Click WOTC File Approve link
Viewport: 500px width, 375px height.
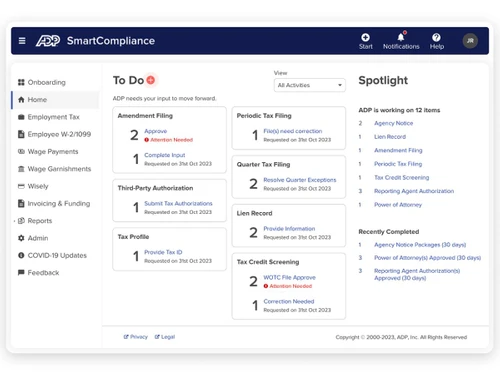tap(289, 277)
